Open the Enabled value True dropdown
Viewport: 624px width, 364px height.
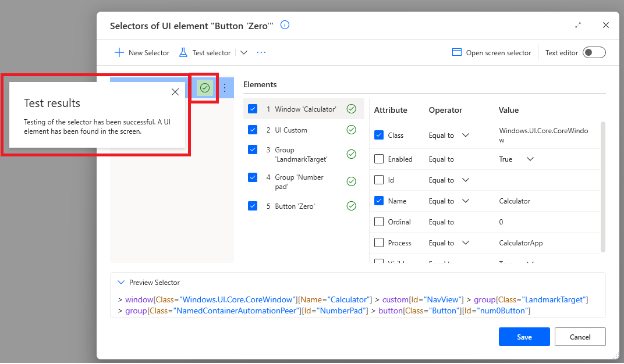coord(530,159)
